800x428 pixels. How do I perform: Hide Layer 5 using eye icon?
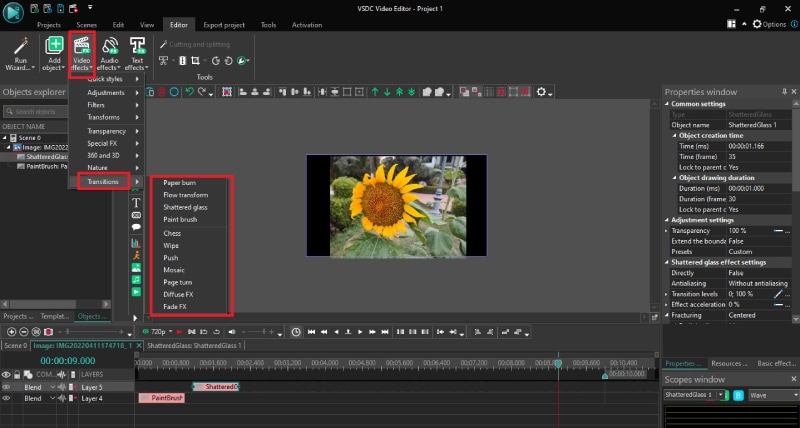pos(8,386)
